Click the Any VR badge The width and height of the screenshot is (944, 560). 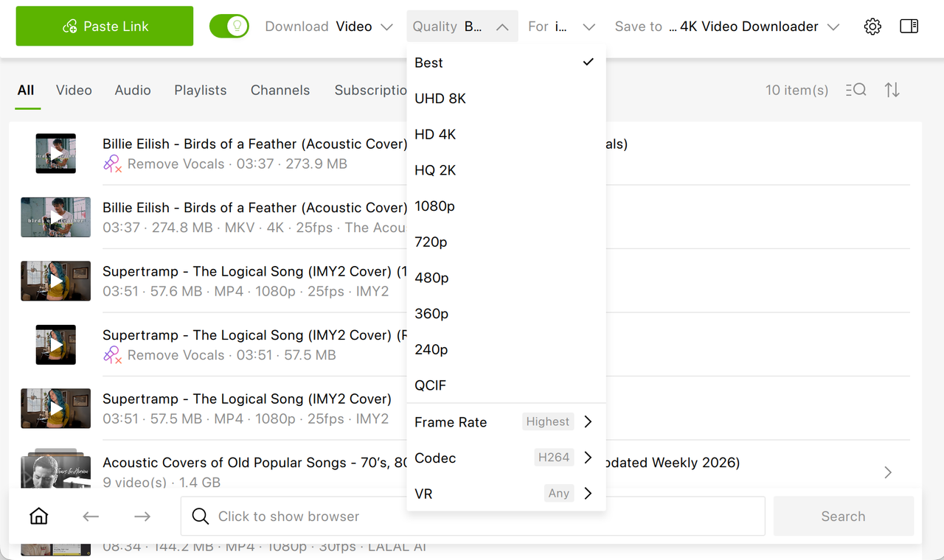(x=559, y=493)
